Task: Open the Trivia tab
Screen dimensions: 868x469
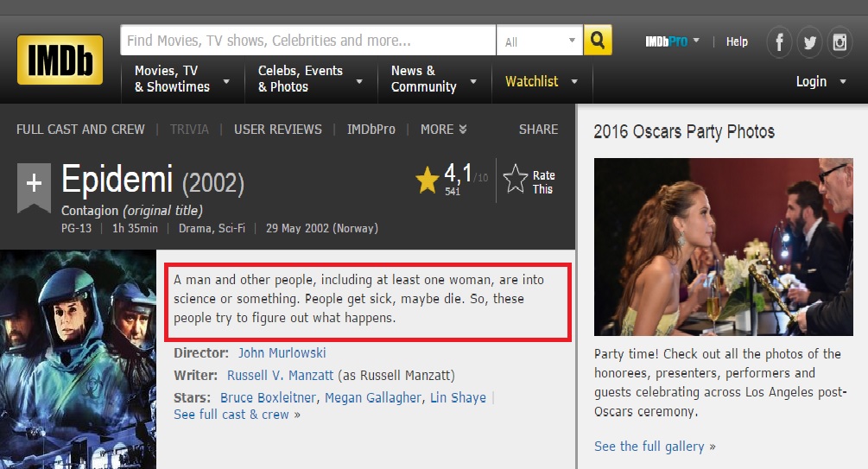Action: (x=189, y=130)
